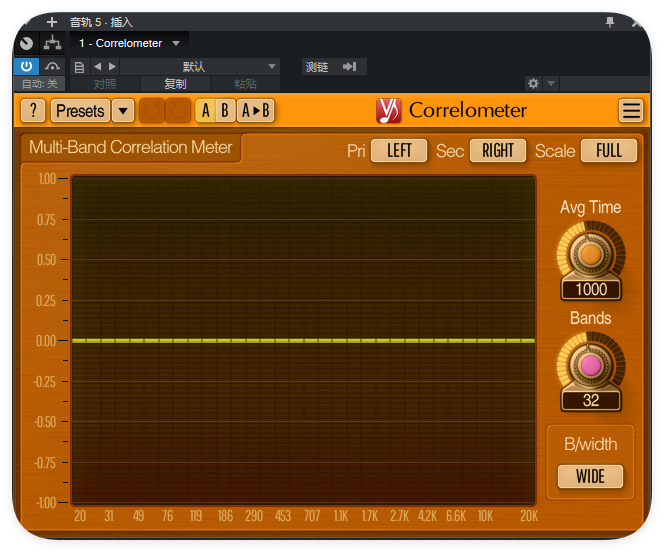Expand the Presets dropdown arrow
Image resolution: width=664 pixels, height=552 pixels.
123,111
